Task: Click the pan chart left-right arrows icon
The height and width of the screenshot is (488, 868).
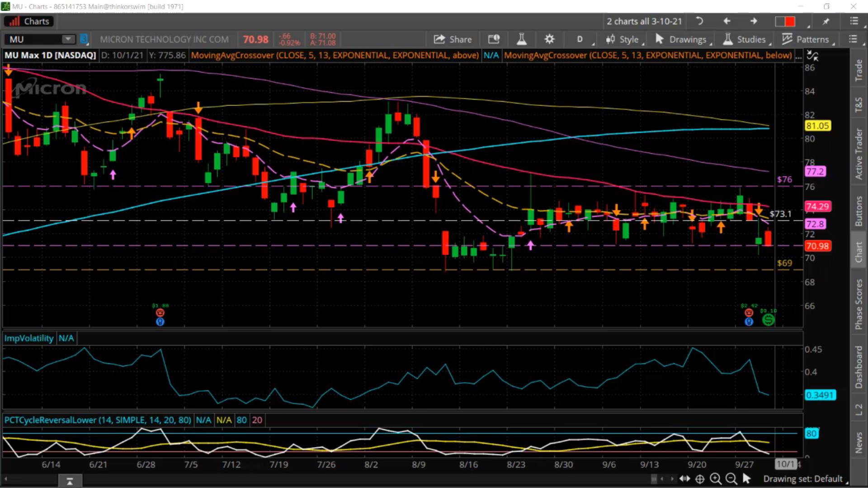Action: 684,479
